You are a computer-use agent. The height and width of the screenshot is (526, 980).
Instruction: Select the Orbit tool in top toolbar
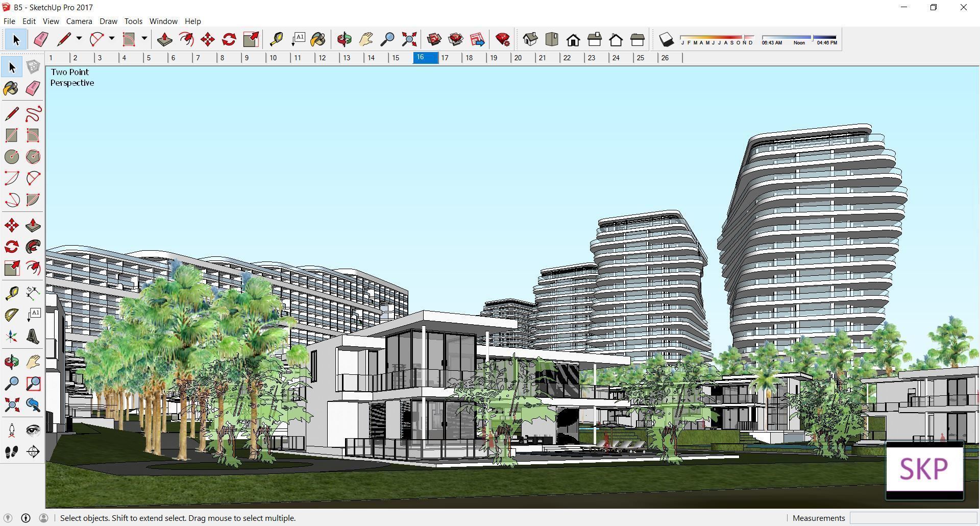tap(345, 39)
